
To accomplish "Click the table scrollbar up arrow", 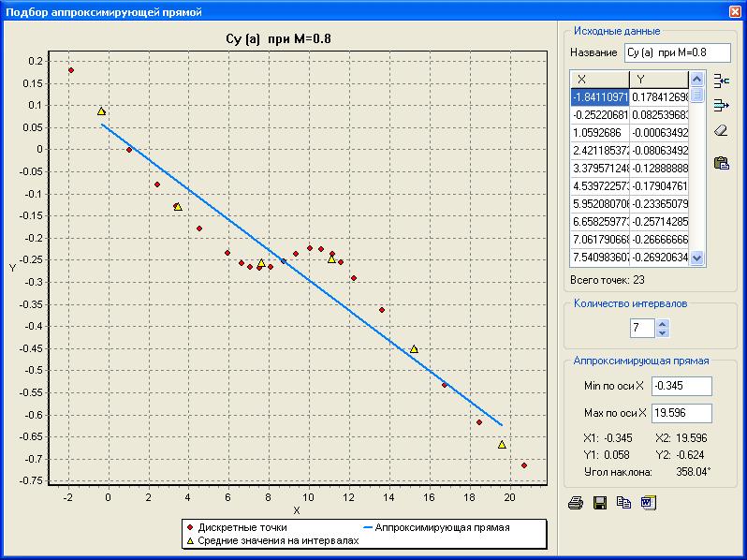I will click(696, 79).
